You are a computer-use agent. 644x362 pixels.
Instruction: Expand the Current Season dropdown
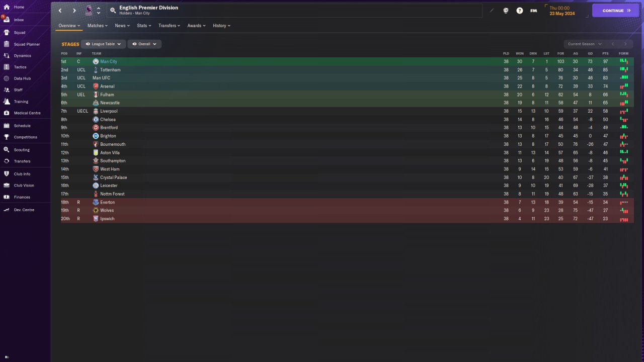click(x=585, y=44)
